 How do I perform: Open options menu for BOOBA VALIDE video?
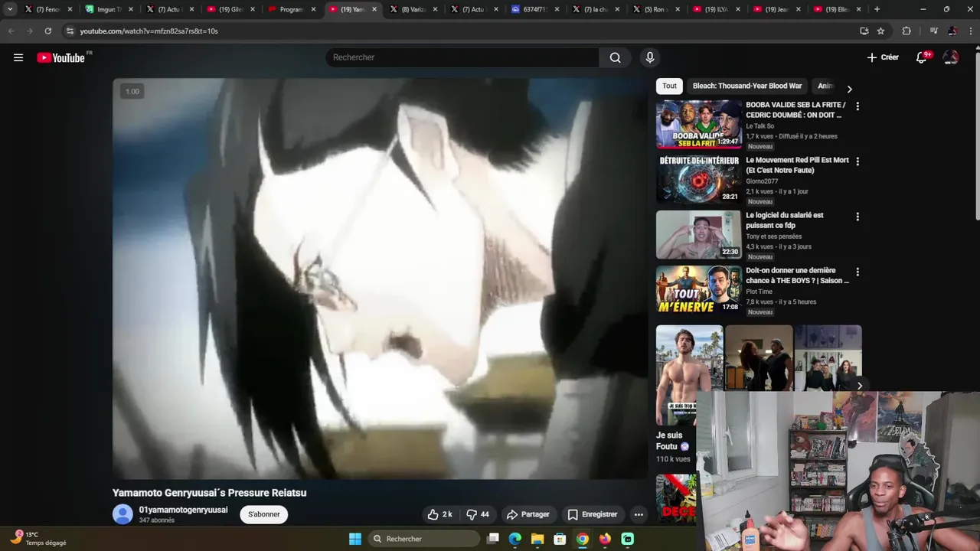(x=857, y=106)
